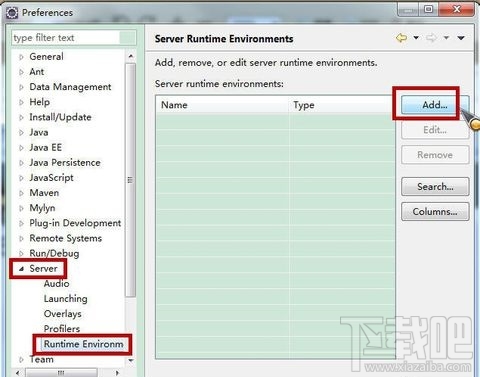Open Launching under Server
Image resolution: width=480 pixels, height=377 pixels.
point(66,299)
